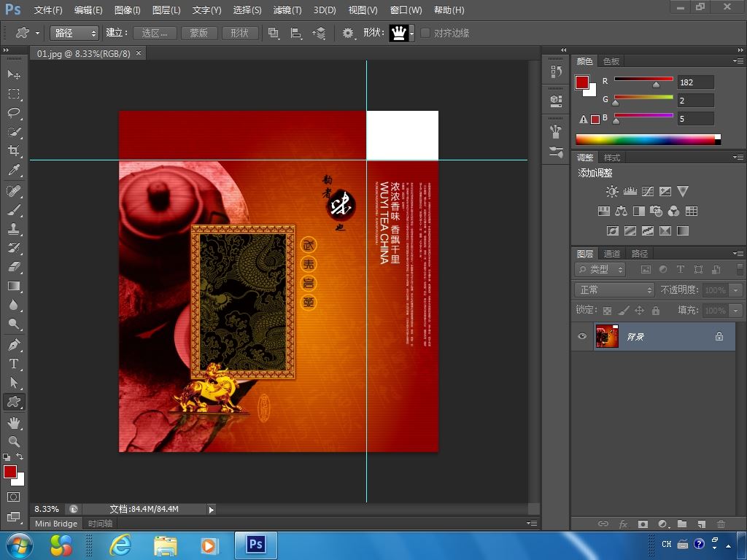Screen dimensions: 747x560
Task: Open Internet Explorer from the taskbar
Action: click(120, 545)
